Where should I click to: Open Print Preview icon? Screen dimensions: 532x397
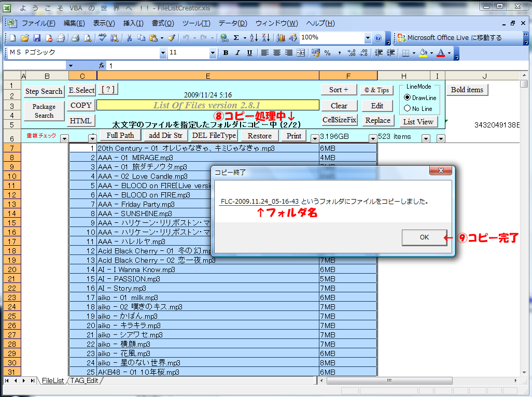pyautogui.click(x=88, y=38)
